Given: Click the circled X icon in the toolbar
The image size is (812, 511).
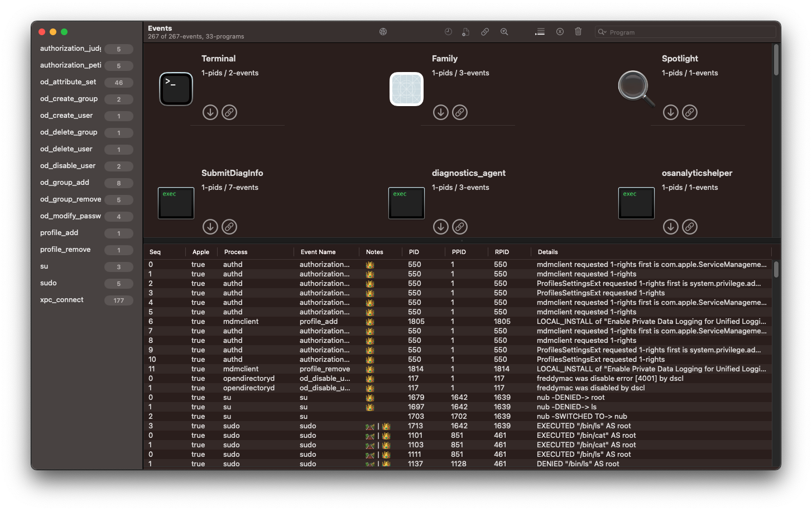Looking at the screenshot, I should tap(560, 32).
